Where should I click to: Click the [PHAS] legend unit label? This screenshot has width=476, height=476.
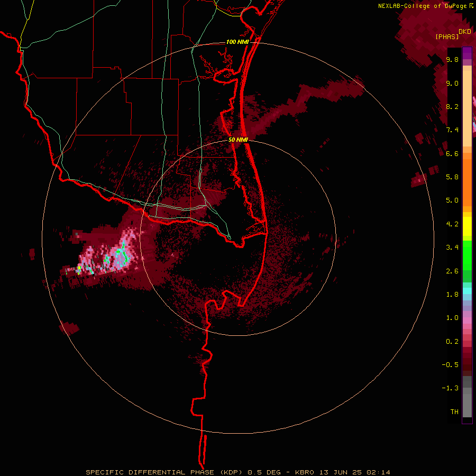(x=447, y=37)
